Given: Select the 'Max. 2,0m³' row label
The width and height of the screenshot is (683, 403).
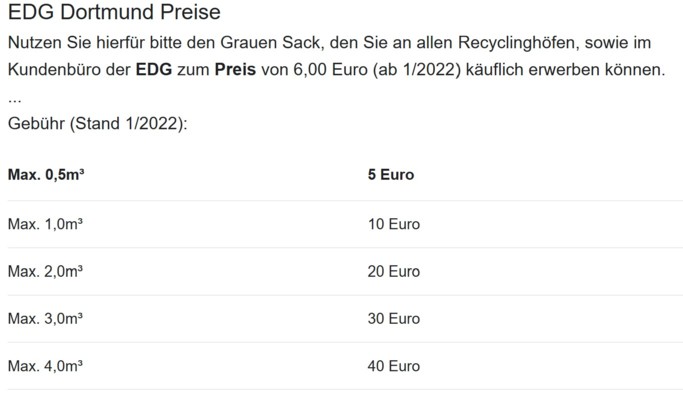Looking at the screenshot, I should coord(45,271).
